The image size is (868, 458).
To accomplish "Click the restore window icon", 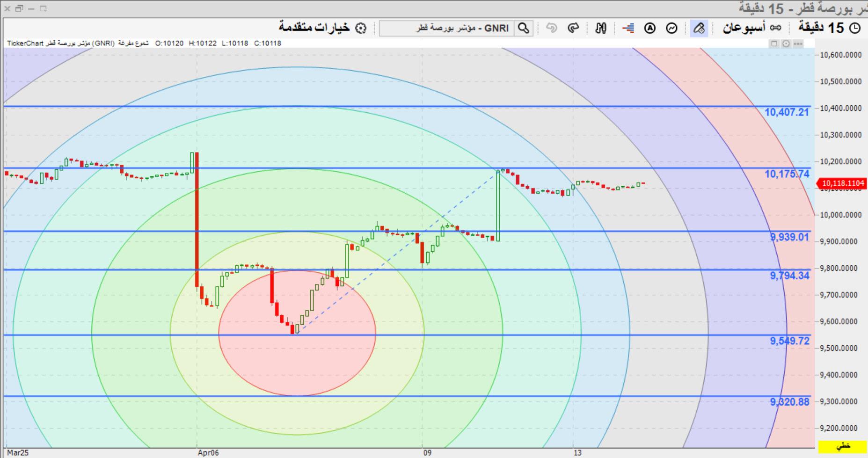I will (19, 8).
